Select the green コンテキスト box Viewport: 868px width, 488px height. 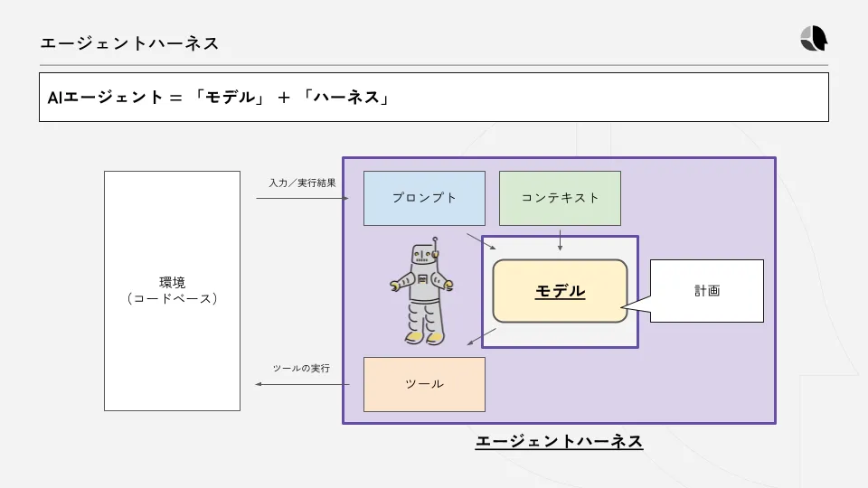click(x=560, y=198)
